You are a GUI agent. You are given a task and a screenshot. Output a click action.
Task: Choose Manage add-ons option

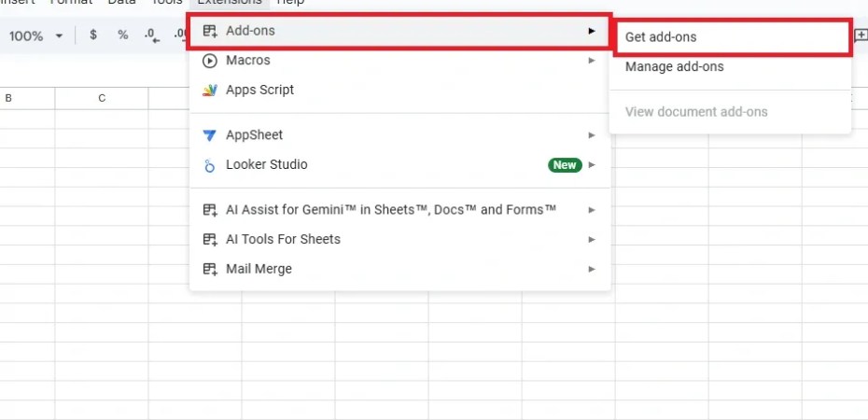pos(674,66)
